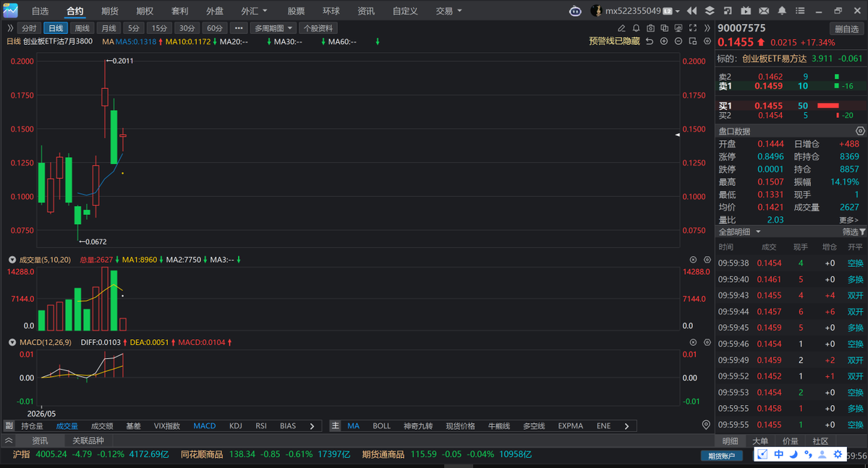Select the pencil drawing tool
The height and width of the screenshot is (468, 868).
(621, 28)
